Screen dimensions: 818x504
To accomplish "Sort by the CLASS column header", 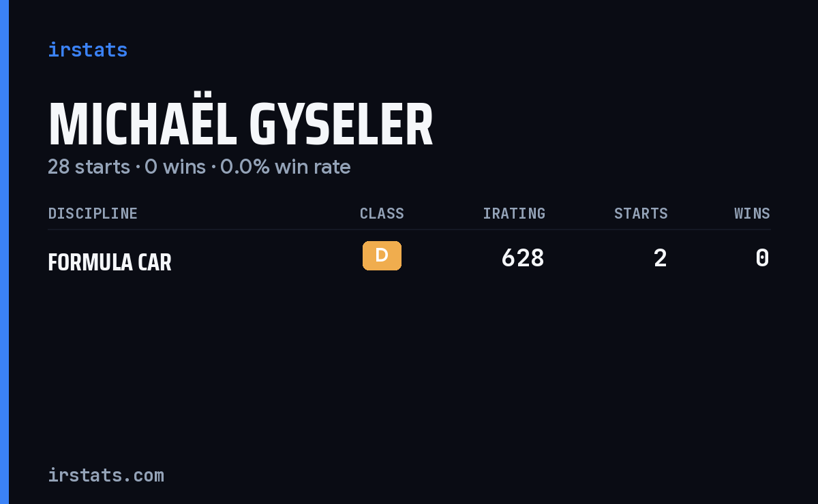I will pos(382,213).
